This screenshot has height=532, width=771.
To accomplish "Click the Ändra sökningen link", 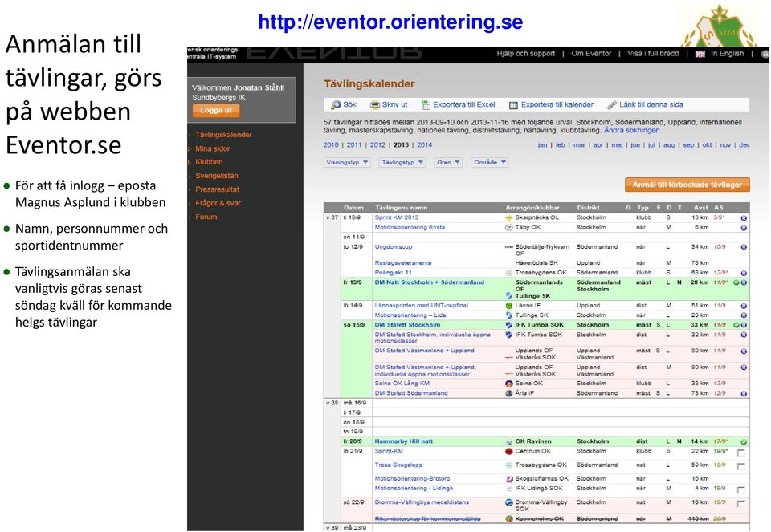I will point(632,131).
